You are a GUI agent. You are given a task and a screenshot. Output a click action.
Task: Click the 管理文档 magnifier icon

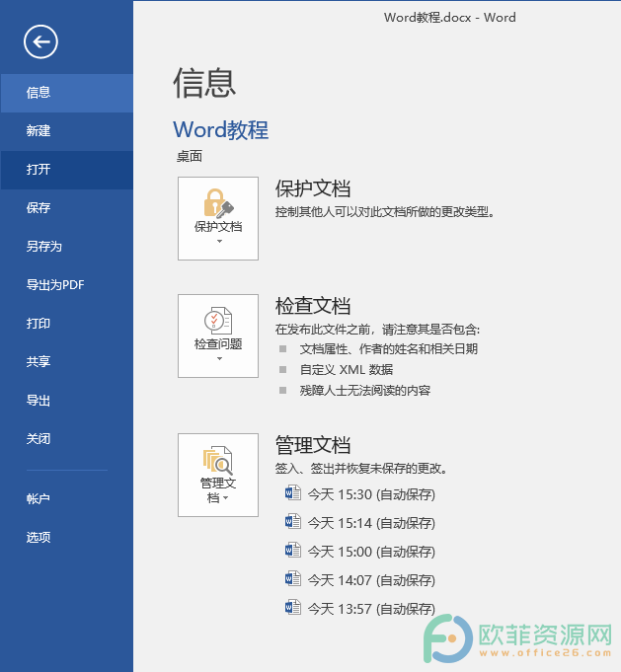click(x=218, y=460)
